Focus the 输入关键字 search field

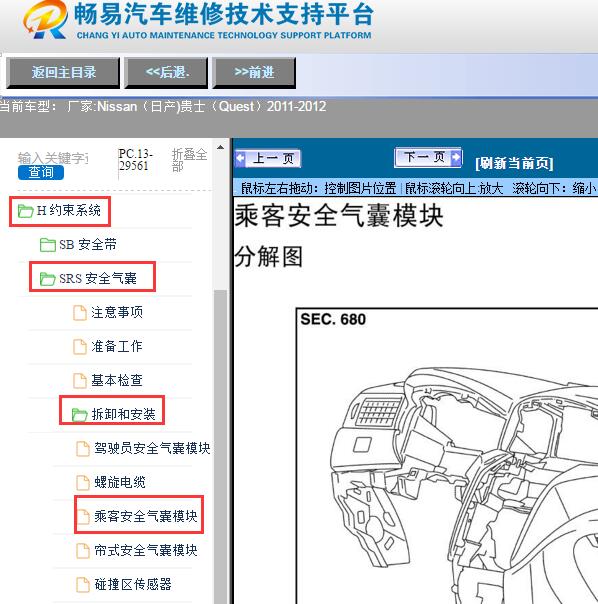[x=53, y=158]
